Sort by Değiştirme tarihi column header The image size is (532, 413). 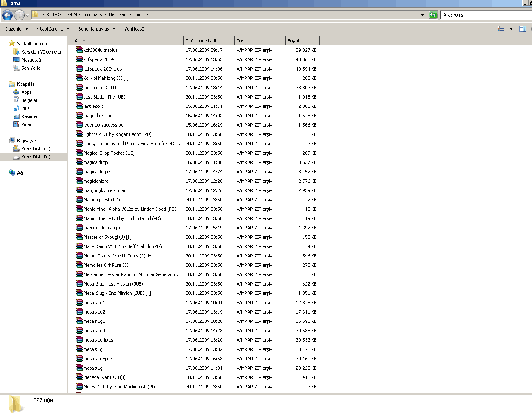pos(209,41)
